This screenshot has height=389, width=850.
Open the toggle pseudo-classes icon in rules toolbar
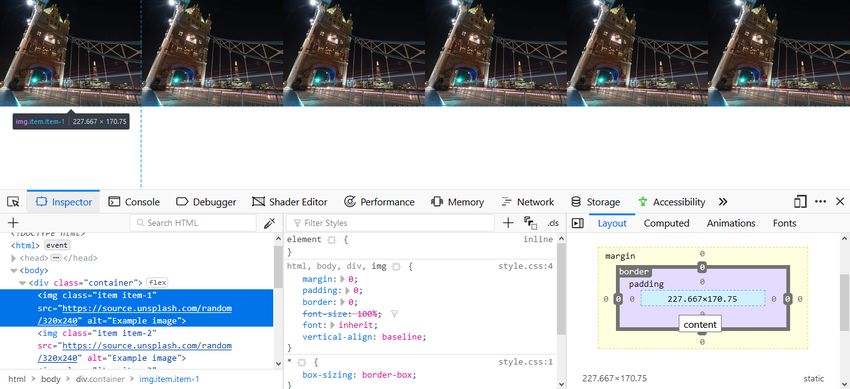[530, 223]
